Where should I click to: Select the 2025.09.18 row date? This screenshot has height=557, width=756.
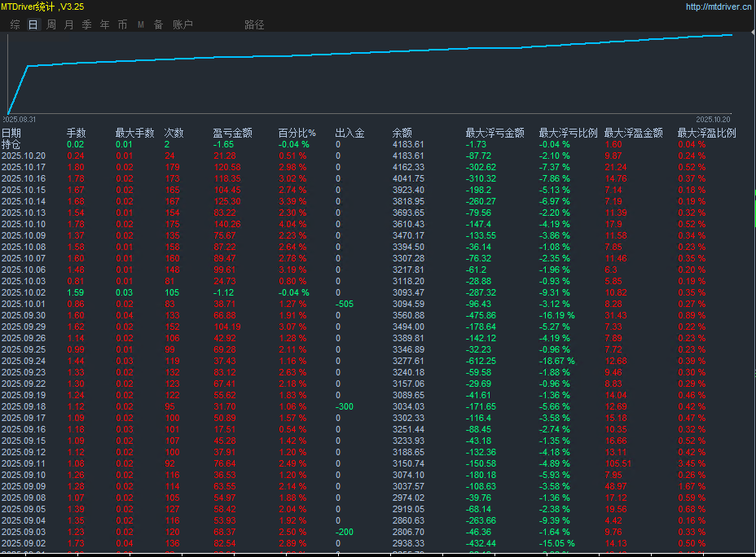24,406
